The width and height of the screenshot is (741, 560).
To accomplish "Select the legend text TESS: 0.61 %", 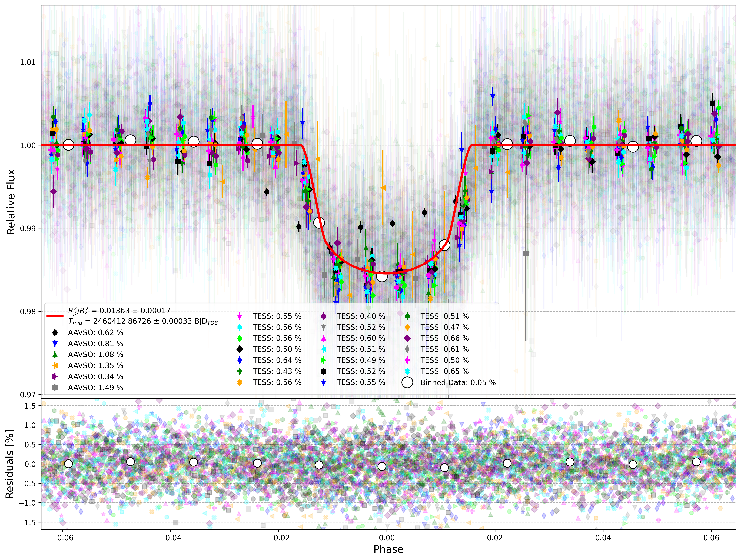I will coord(445,349).
